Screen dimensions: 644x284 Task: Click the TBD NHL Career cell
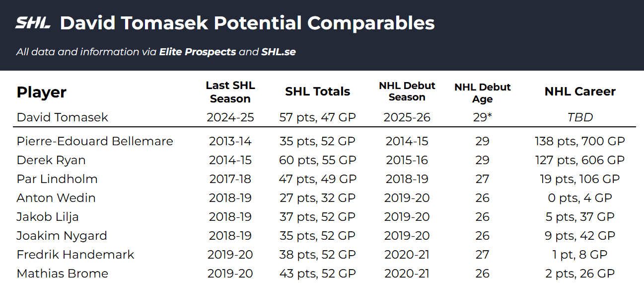[x=580, y=117]
